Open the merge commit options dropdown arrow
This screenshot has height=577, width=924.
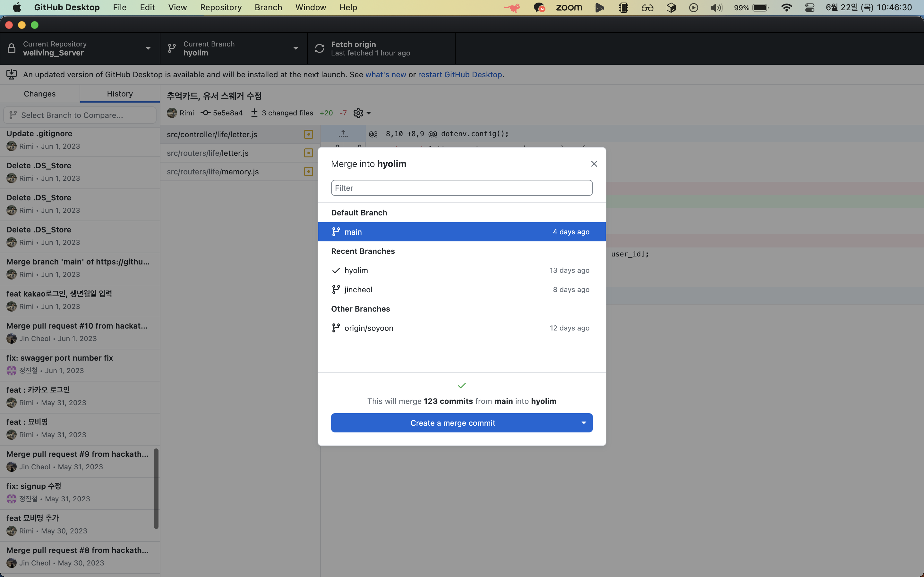(583, 423)
